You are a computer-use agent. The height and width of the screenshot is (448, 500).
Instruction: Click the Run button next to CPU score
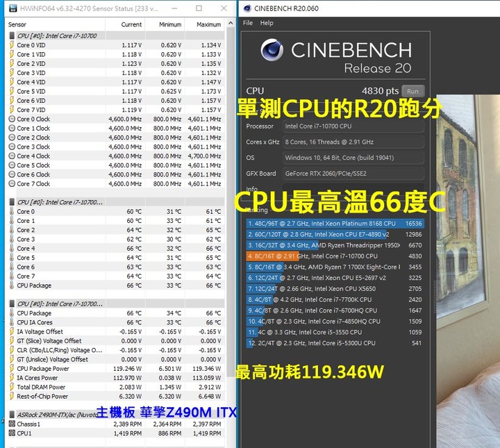[412, 91]
